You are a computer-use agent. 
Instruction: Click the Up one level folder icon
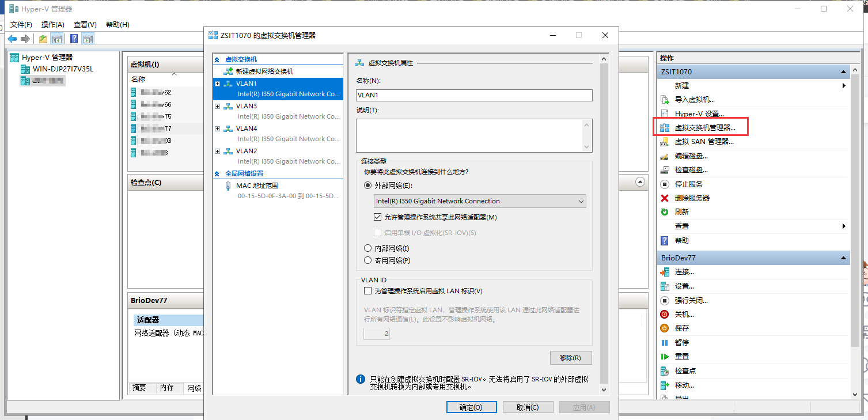click(x=43, y=39)
